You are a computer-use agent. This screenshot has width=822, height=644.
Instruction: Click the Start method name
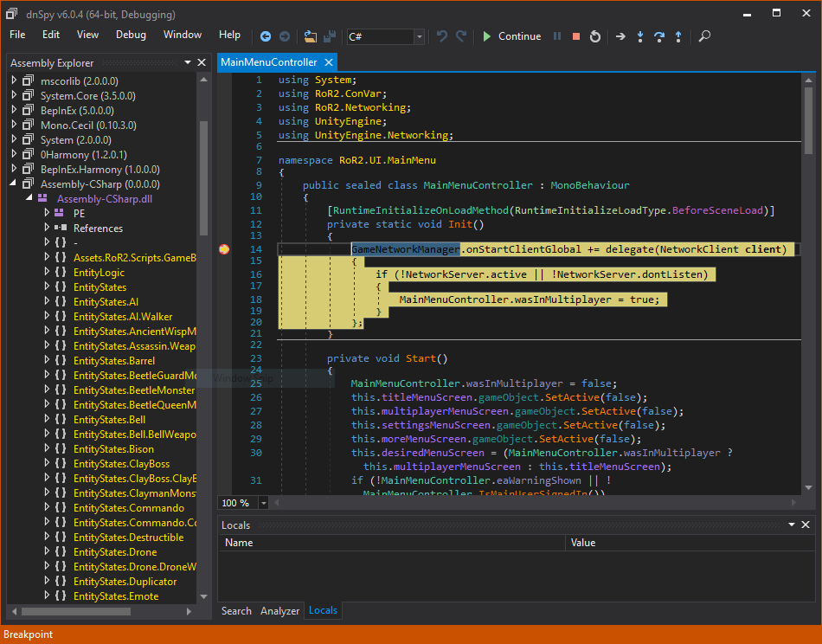(x=421, y=358)
